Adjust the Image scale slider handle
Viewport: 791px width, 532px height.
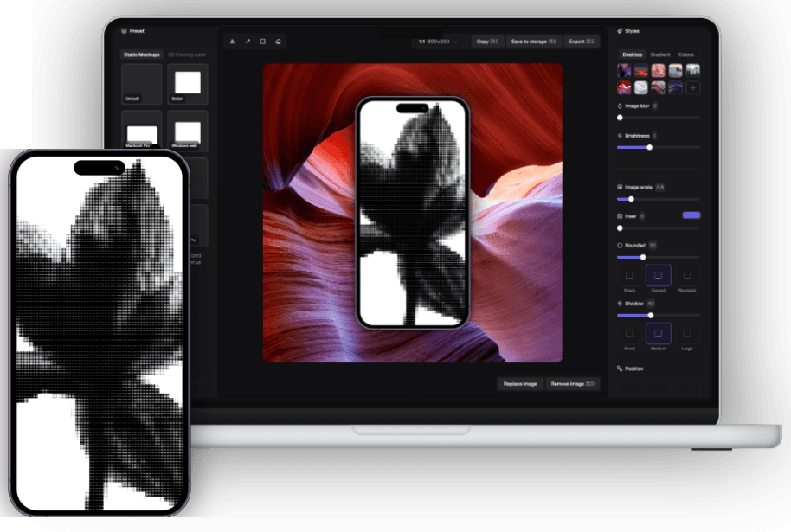click(631, 199)
